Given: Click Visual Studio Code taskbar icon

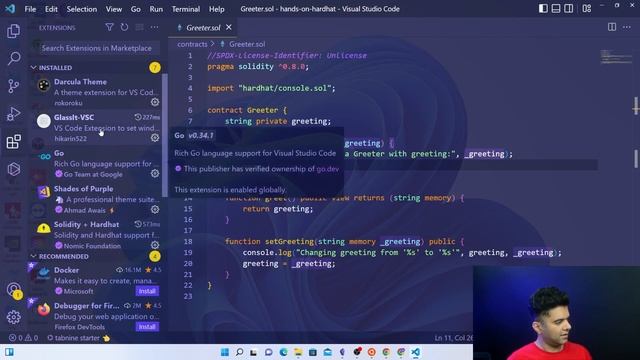Looking at the screenshot, I should [x=416, y=352].
